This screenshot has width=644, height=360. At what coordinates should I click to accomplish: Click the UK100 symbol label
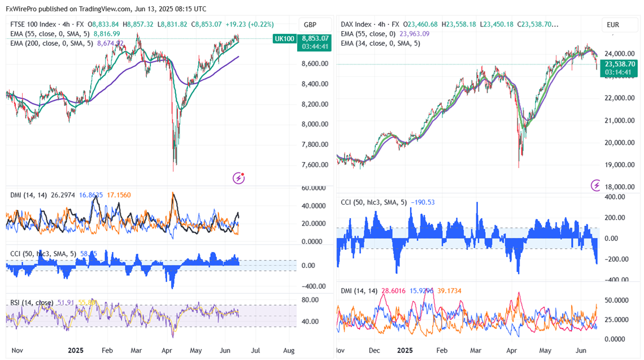pos(284,38)
